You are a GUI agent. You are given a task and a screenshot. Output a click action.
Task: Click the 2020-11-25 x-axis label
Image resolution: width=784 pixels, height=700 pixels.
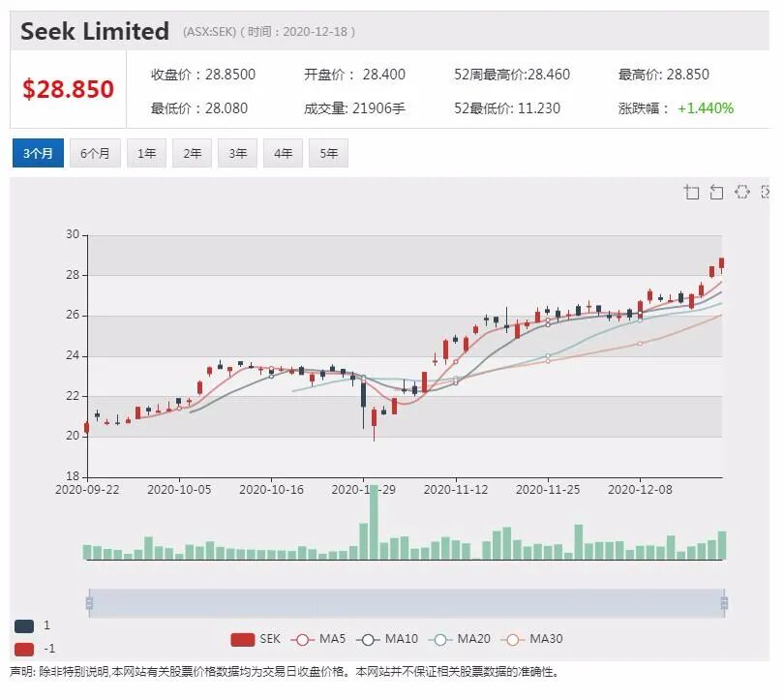[548, 490]
